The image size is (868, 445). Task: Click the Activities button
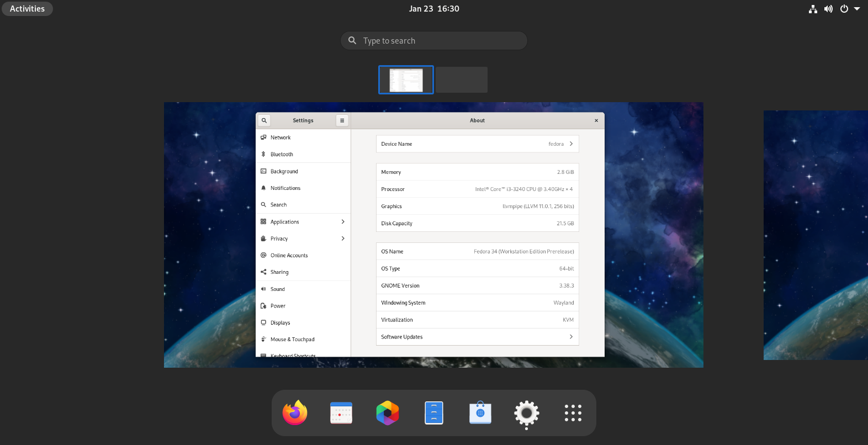[27, 9]
